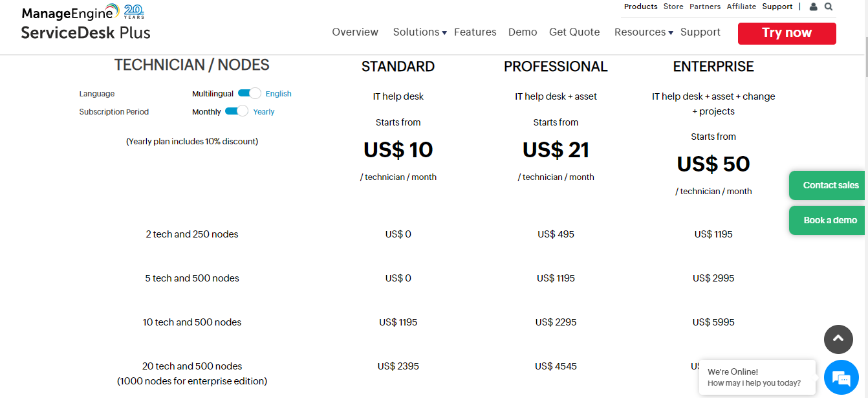Open the Get Quote link
This screenshot has height=398, width=868.
click(x=574, y=32)
